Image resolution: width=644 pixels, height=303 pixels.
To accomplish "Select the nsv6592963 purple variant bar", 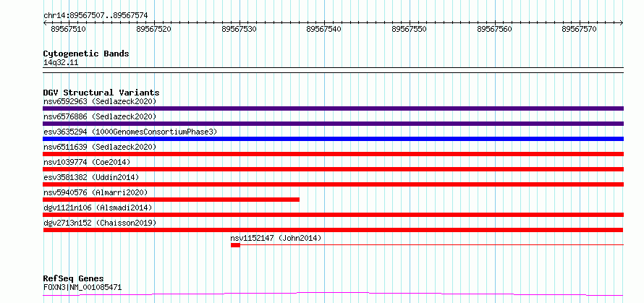I will pyautogui.click(x=333, y=108).
